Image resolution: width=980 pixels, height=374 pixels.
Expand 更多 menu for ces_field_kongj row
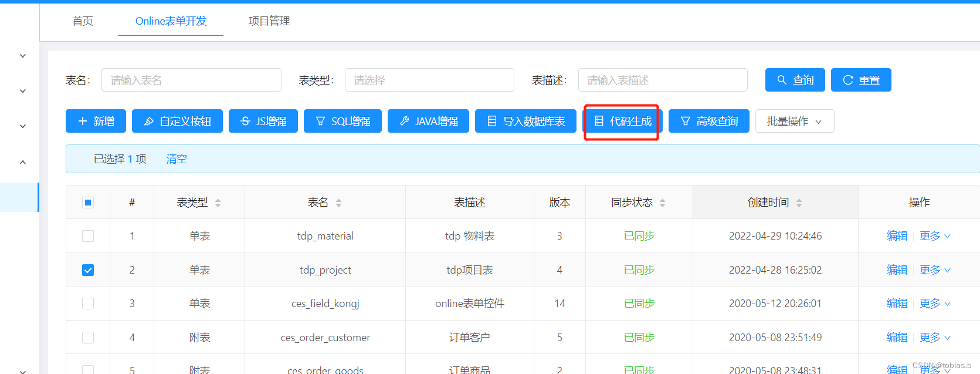pos(935,304)
